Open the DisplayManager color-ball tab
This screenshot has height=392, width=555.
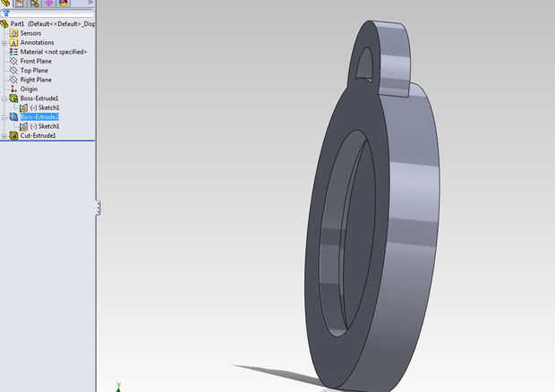tap(64, 4)
